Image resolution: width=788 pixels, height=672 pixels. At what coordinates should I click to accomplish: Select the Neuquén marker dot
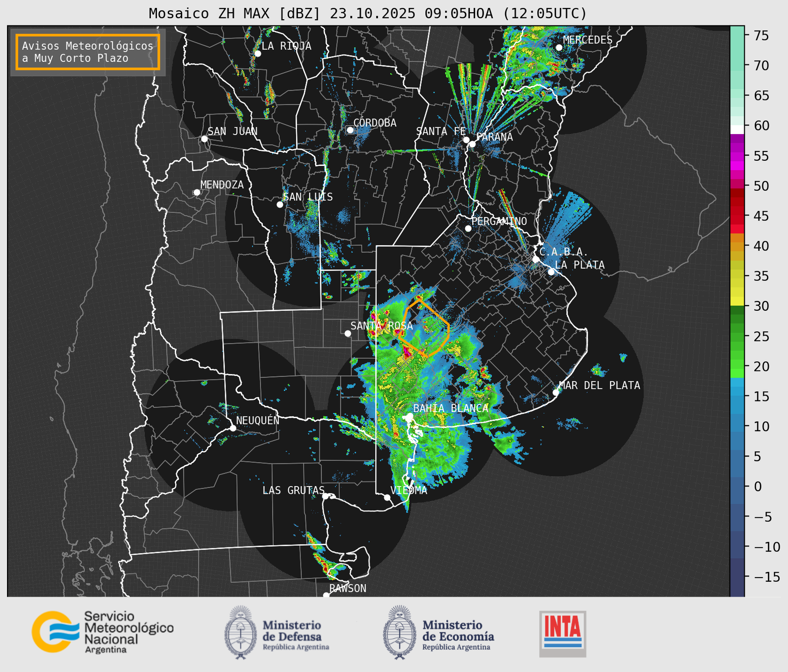click(233, 428)
